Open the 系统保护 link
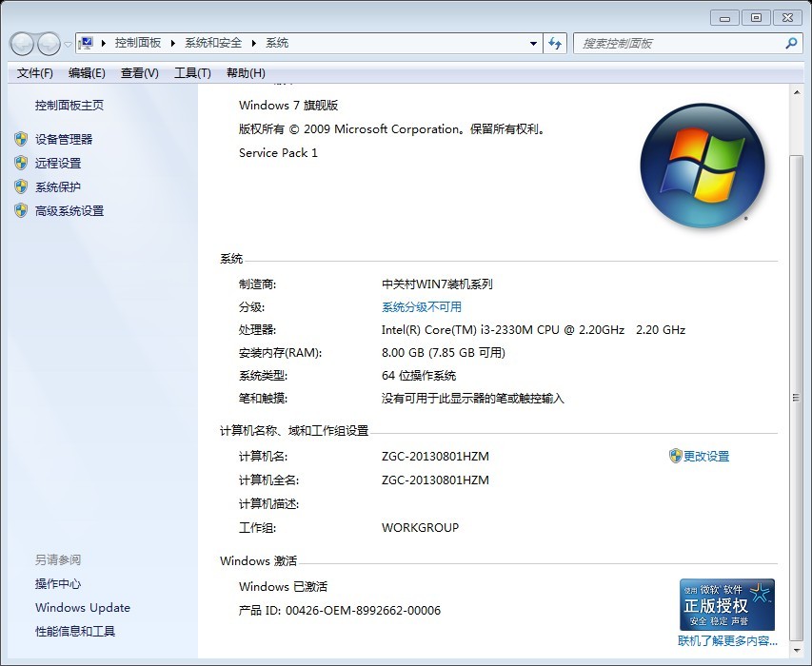The height and width of the screenshot is (666, 812). 58,186
